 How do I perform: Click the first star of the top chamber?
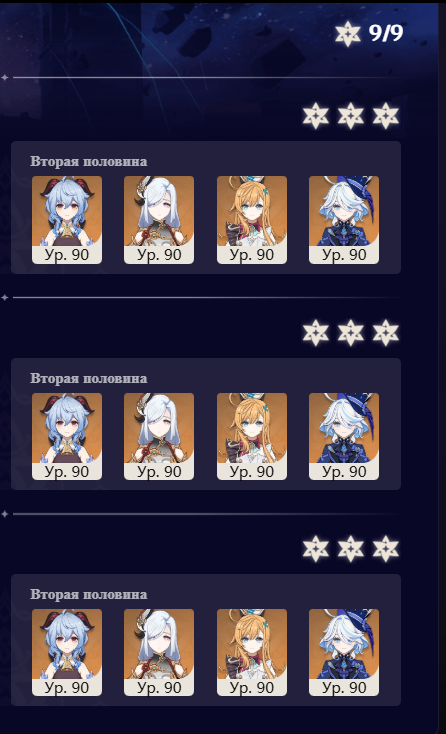tap(315, 116)
